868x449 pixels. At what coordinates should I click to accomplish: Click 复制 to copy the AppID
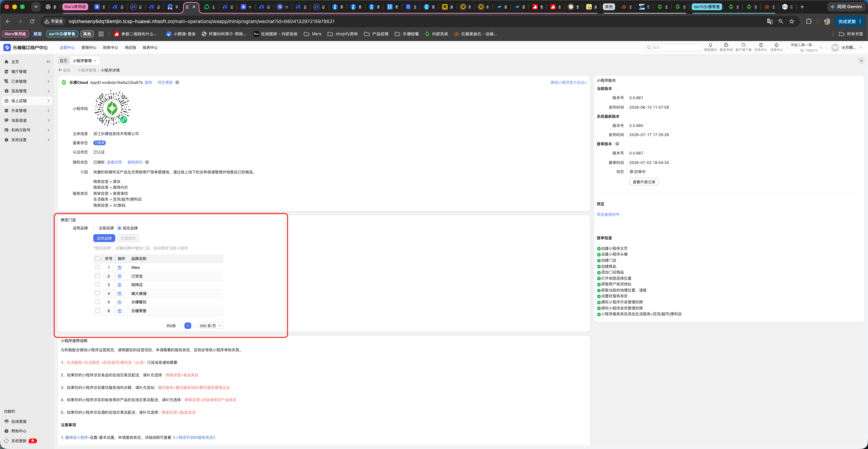point(149,82)
